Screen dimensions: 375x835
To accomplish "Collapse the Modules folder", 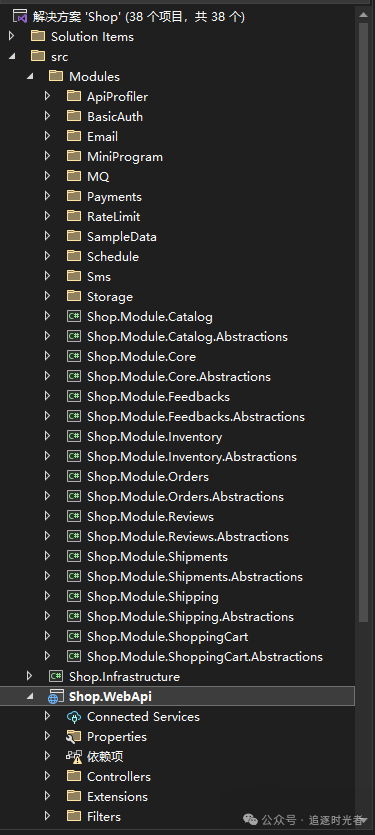I will tap(30, 77).
